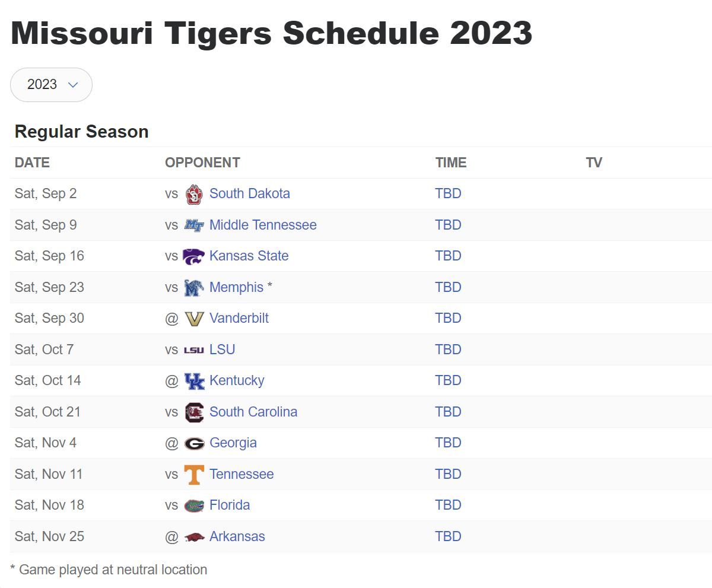Click the Tennessee T logo
Viewport: 712px width, 588px height.
[194, 475]
